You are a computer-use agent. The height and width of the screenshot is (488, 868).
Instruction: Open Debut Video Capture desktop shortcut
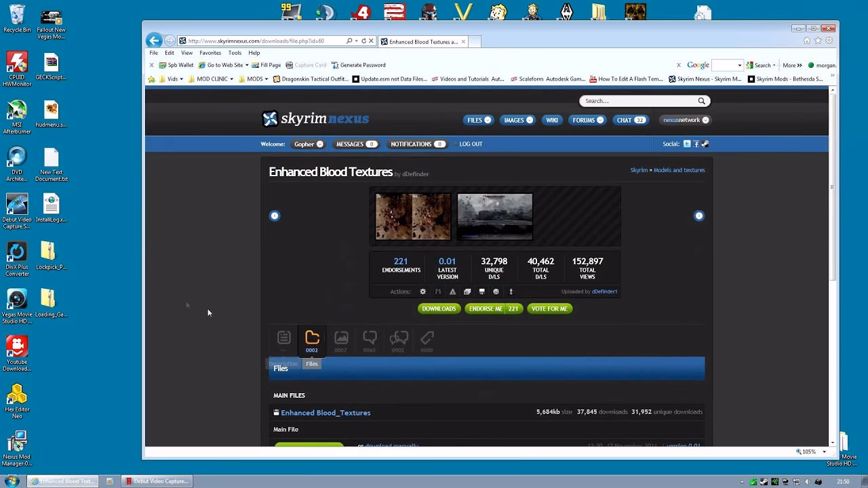click(x=17, y=212)
